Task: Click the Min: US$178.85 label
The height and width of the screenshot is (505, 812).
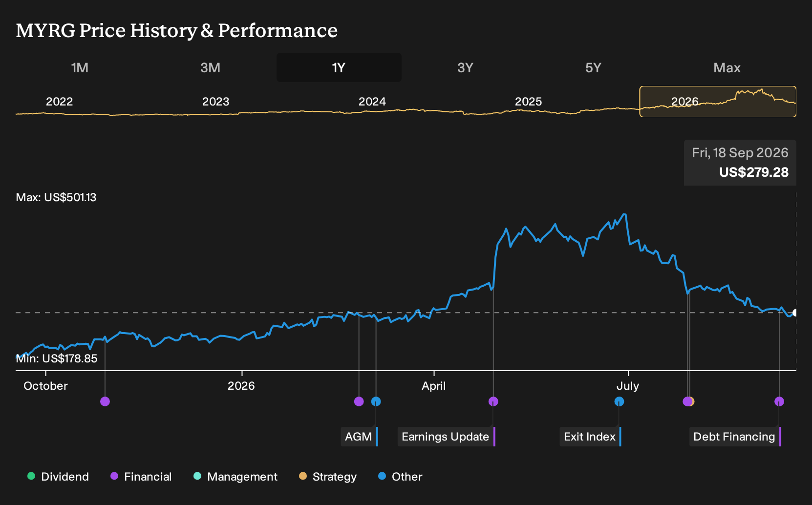Action: (57, 358)
